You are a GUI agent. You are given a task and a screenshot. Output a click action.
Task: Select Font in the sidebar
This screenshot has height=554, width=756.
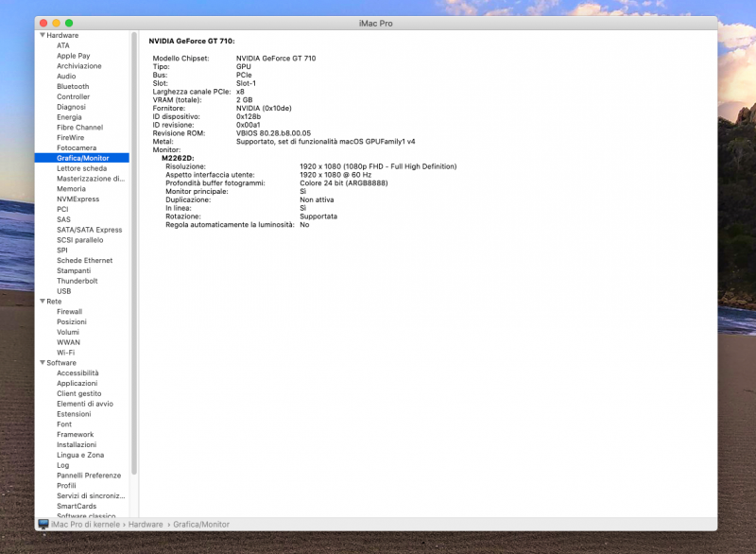[x=64, y=424]
